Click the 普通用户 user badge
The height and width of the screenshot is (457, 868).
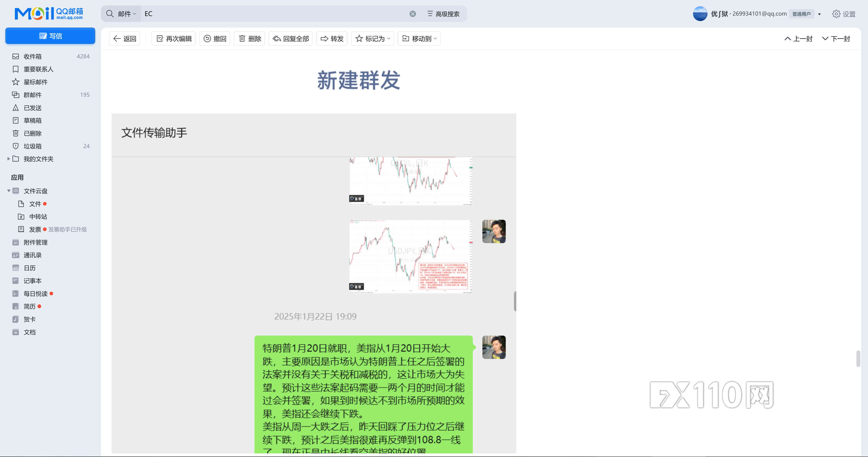point(801,14)
